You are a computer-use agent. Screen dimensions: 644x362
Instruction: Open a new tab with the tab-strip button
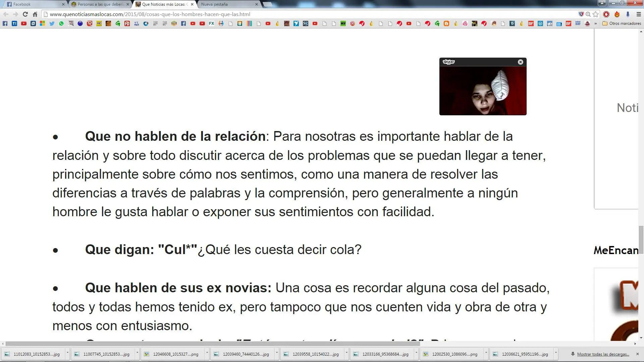click(267, 4)
